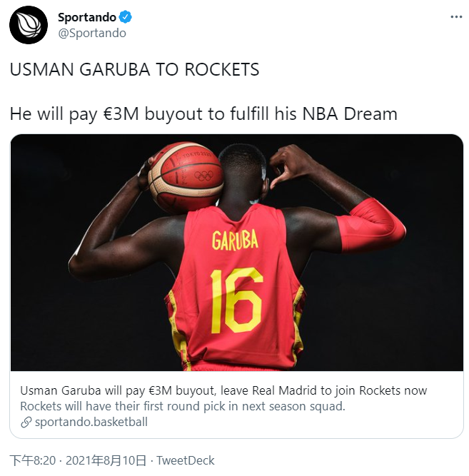This screenshot has width=469, height=476.
Task: Open the @Sportando handle link
Action: (x=92, y=33)
